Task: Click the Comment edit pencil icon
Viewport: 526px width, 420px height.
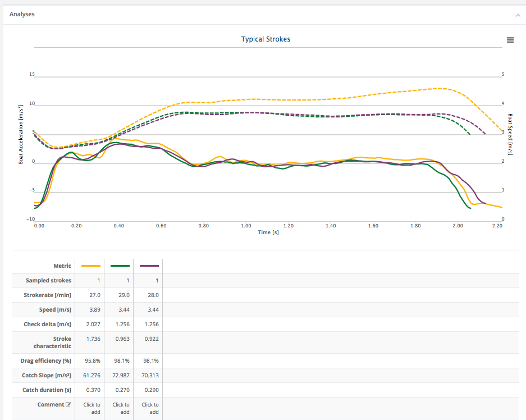Action: (x=68, y=405)
